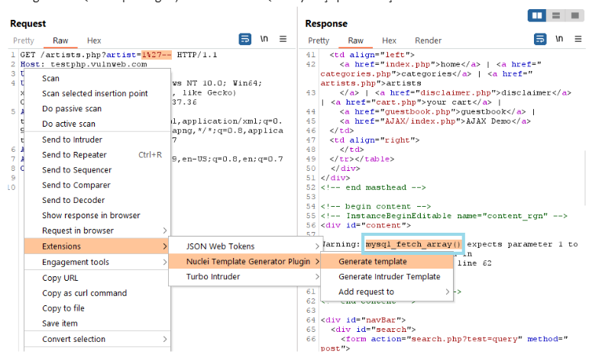The height and width of the screenshot is (364, 605).
Task: Click InstanceBeginEditable comment line
Action: click(444, 216)
